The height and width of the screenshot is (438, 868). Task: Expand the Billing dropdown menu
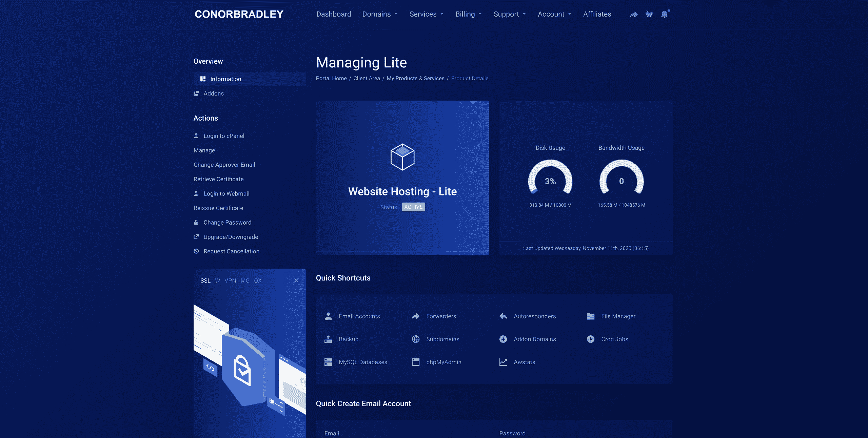pos(469,14)
